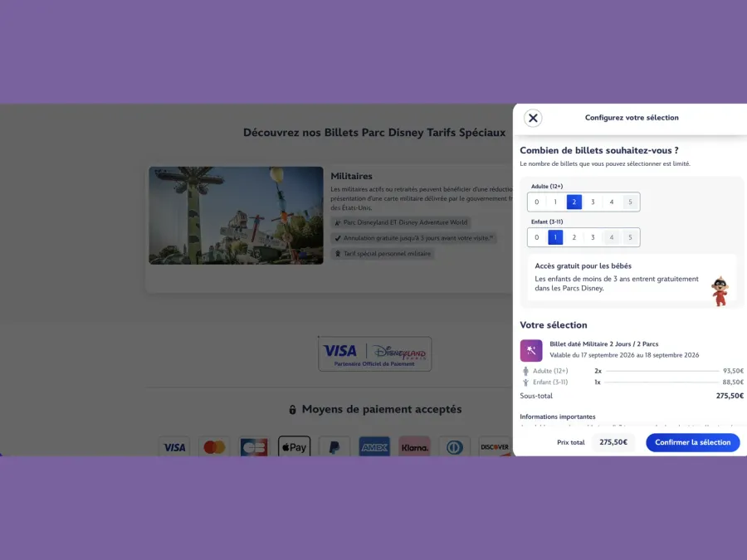
Task: Click the Prix total 275,50€ amount
Action: 613,442
